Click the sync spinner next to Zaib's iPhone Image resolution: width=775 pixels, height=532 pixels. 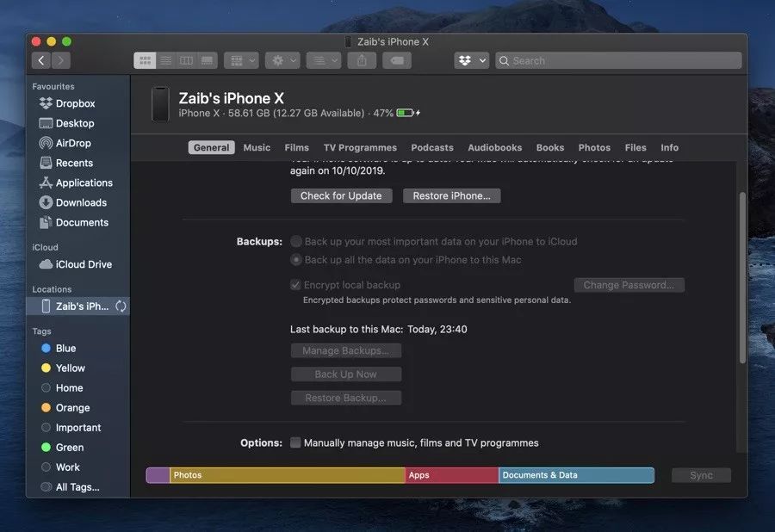click(x=121, y=306)
